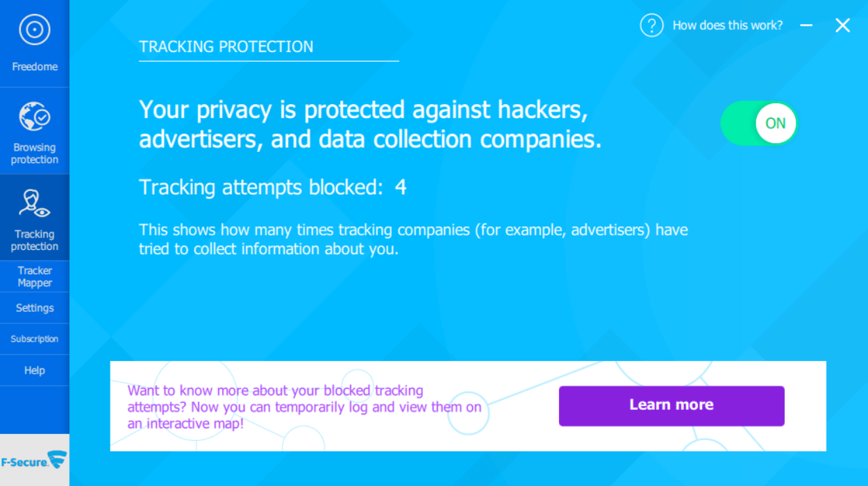The image size is (868, 486).
Task: Click the F-Secure logo
Action: [x=33, y=460]
